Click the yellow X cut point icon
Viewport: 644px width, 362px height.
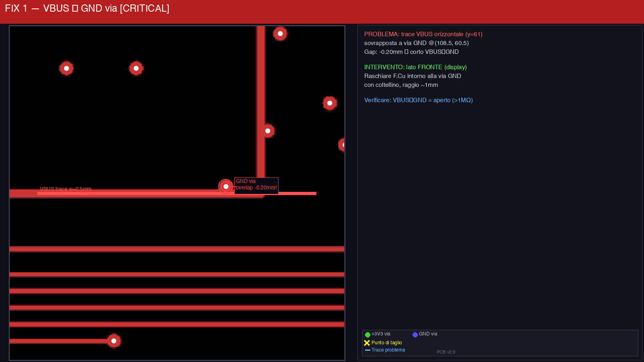click(x=367, y=343)
